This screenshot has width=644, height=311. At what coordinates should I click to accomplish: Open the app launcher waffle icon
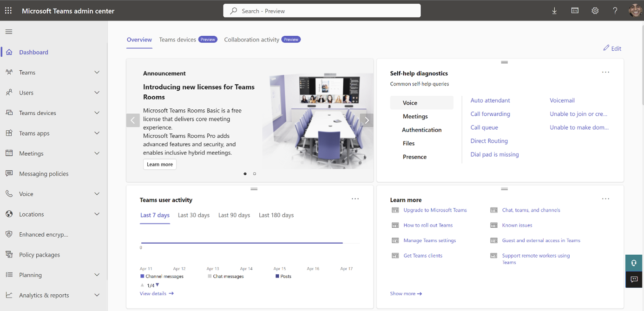[8, 11]
